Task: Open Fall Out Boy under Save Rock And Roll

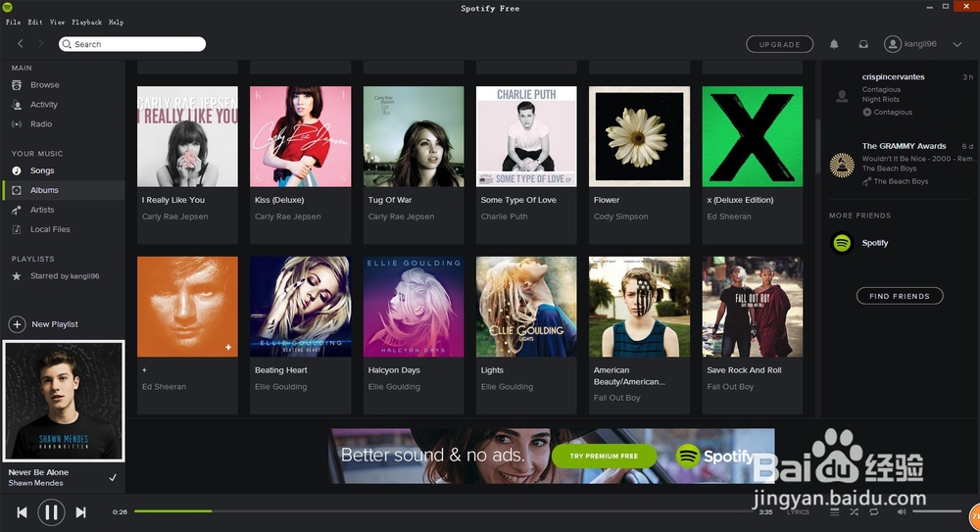Action: [x=730, y=386]
